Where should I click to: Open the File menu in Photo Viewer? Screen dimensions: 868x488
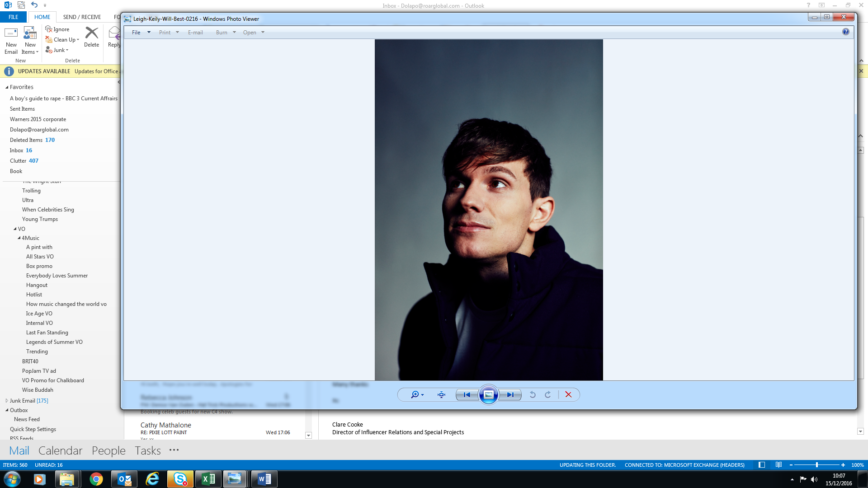coord(141,33)
